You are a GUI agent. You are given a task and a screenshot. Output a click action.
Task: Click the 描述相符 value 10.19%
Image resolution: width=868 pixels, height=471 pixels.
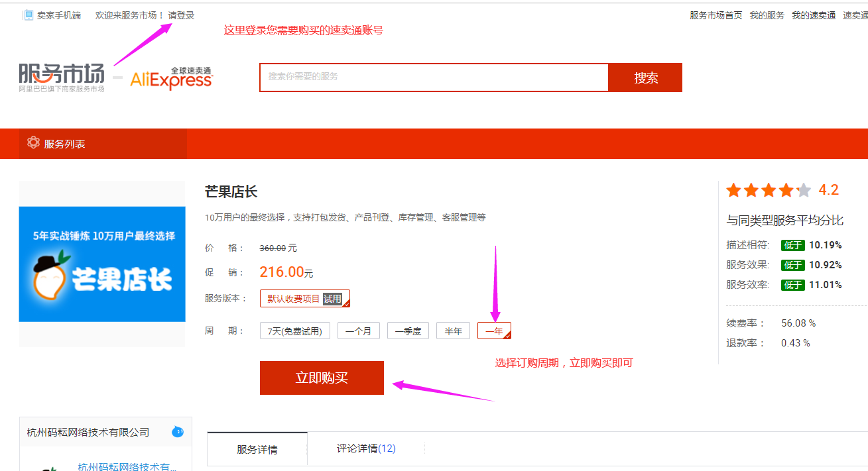[826, 245]
